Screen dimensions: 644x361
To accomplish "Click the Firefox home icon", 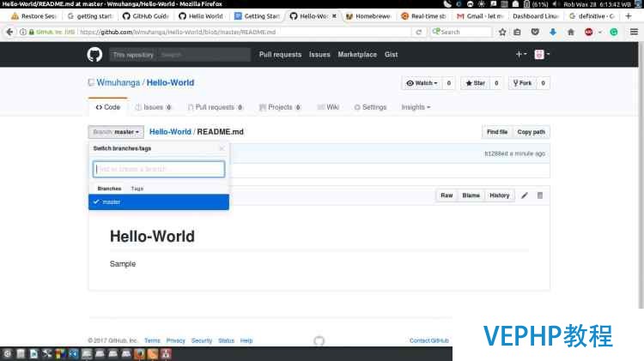I will point(570,32).
